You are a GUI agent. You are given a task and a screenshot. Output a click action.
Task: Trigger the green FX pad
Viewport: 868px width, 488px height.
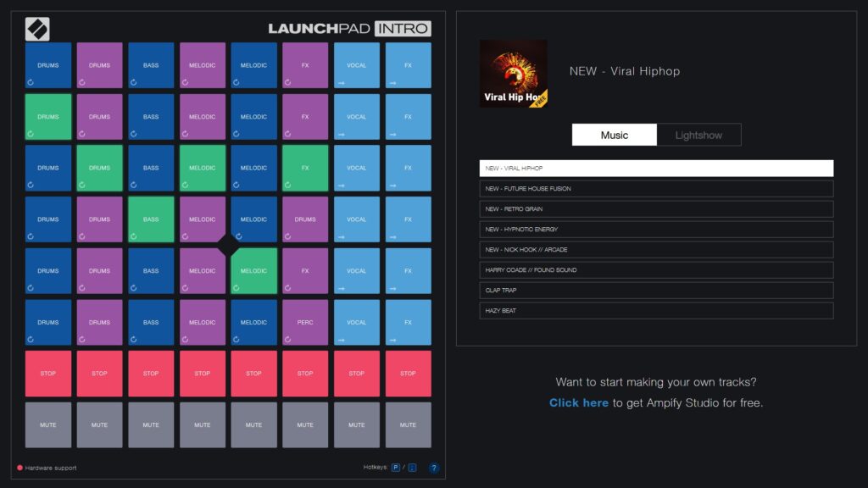[x=305, y=168]
